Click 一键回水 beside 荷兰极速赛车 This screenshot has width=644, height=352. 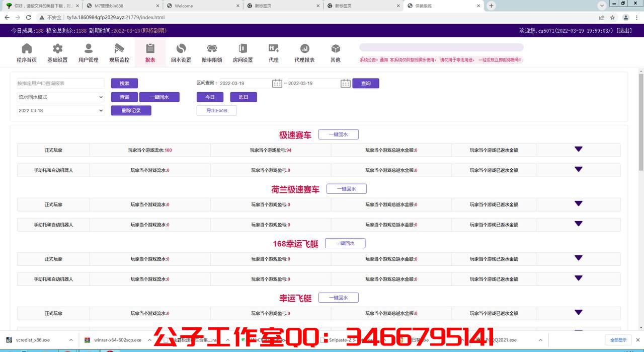pos(347,189)
